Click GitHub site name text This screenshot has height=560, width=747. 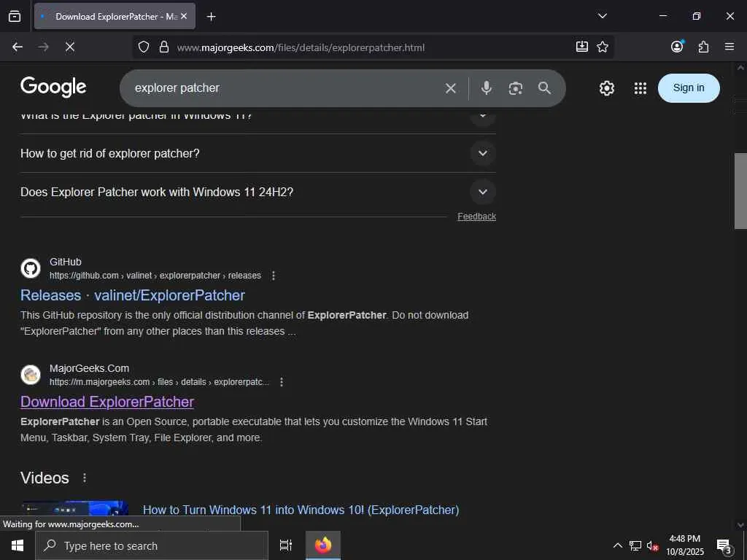65,262
